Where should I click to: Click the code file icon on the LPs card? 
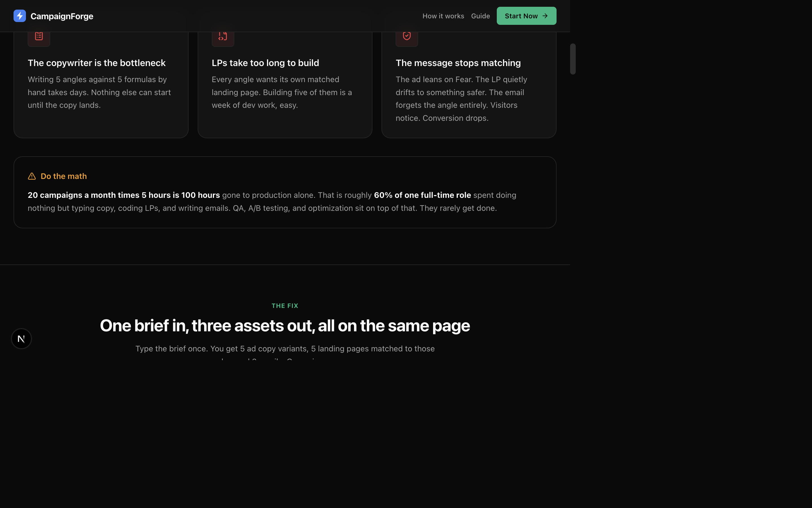point(223,36)
